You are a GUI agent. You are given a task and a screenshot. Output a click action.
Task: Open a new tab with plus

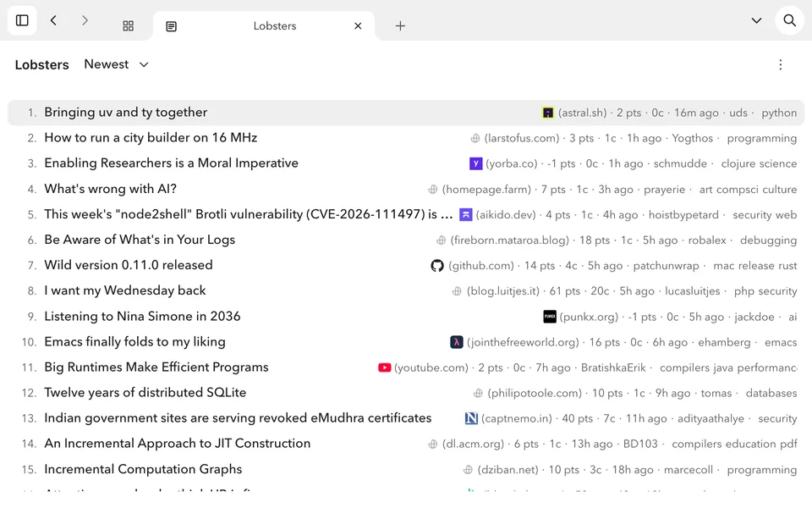pyautogui.click(x=400, y=26)
